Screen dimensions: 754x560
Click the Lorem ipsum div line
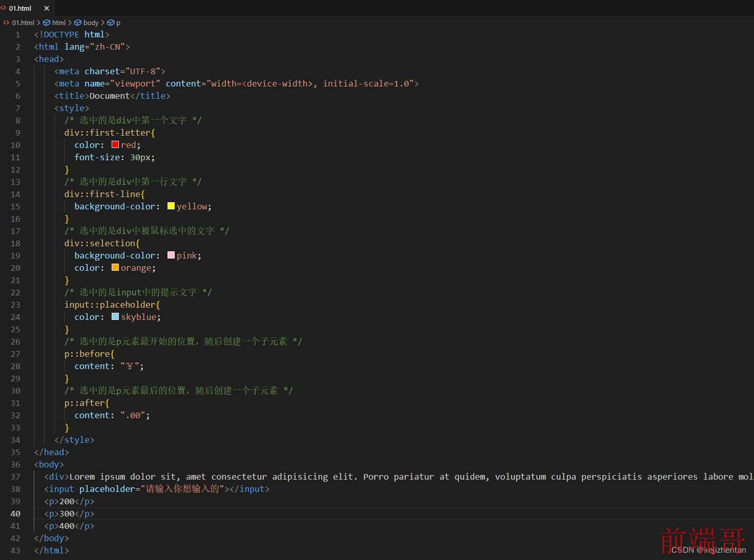click(399, 477)
